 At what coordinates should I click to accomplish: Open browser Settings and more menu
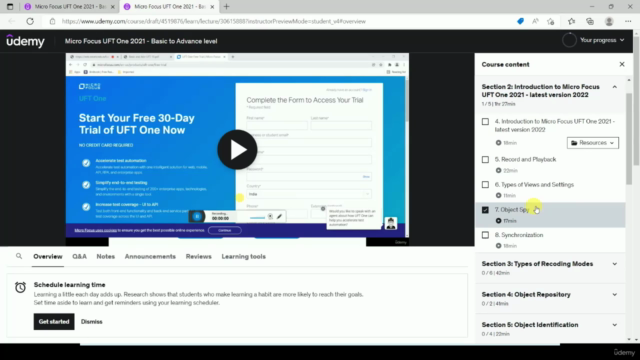[628, 21]
